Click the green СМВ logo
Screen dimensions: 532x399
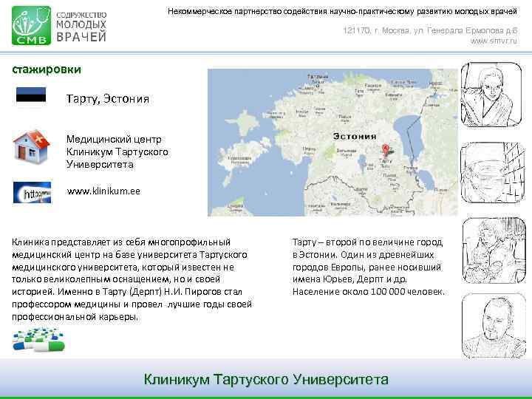[31, 25]
